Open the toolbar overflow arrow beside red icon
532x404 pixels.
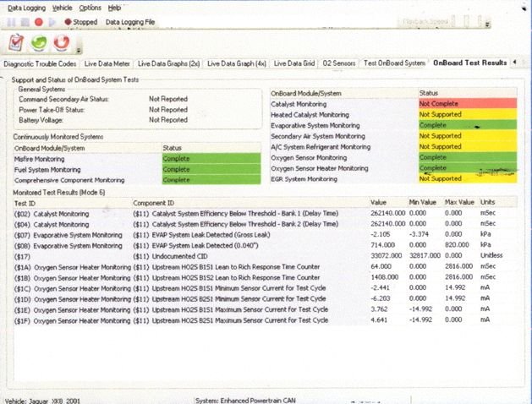point(78,46)
